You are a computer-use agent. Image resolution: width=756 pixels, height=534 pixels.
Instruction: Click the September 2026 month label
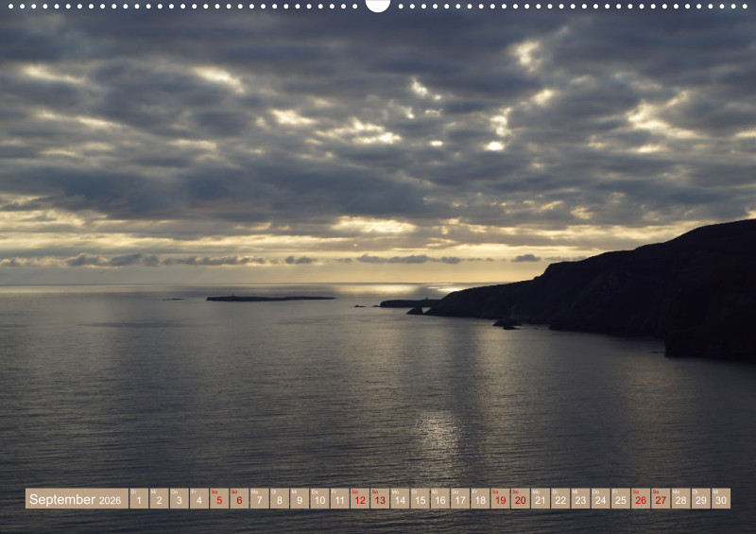[x=77, y=498]
